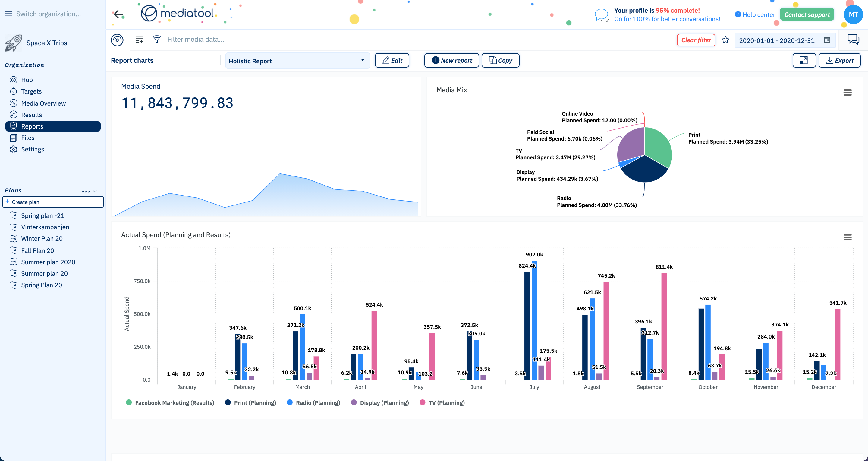Viewport: 868px width, 461px height.
Task: Click the fullscreen expand icon
Action: (x=804, y=60)
